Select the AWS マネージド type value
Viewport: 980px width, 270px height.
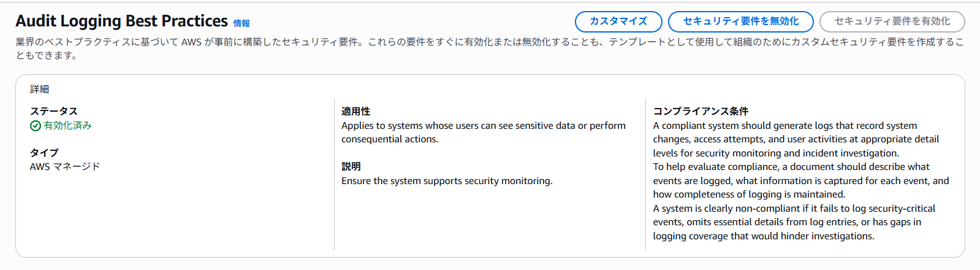[x=65, y=166]
